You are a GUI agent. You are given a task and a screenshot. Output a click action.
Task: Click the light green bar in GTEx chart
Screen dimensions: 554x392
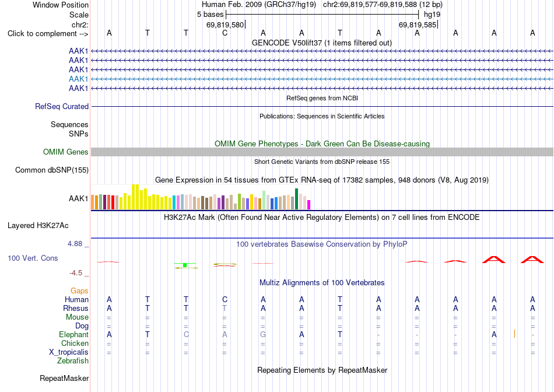(264, 200)
